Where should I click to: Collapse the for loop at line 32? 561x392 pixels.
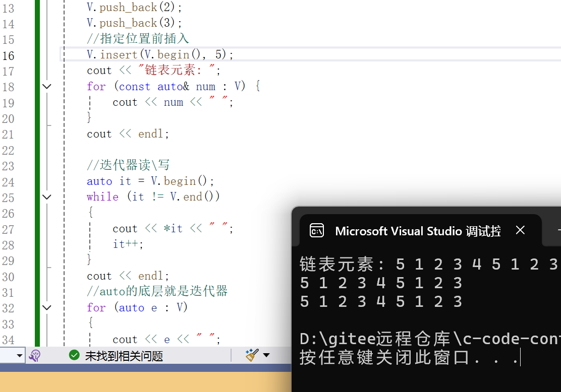47,308
